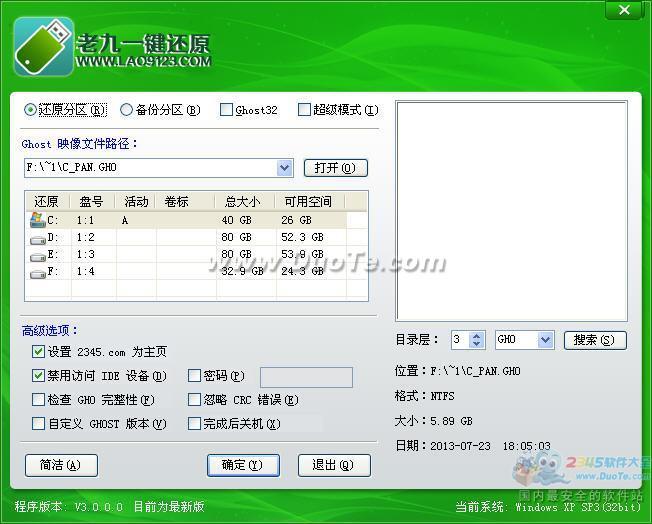
Task: Select the F: drive partition icon
Action: point(37,271)
